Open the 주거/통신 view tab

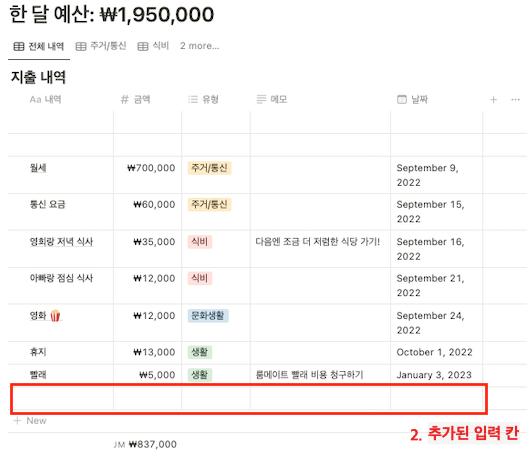pyautogui.click(x=101, y=46)
